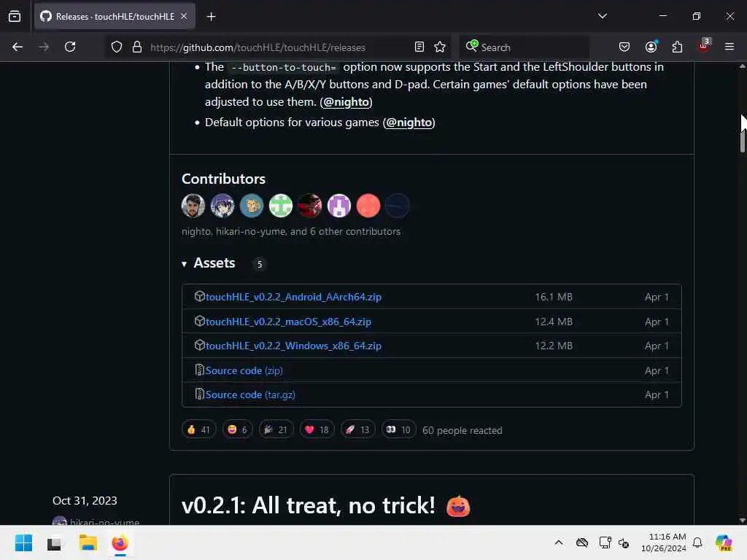The image size is (747, 560).
Task: Collapse the Assets section triangle
Action: [185, 264]
